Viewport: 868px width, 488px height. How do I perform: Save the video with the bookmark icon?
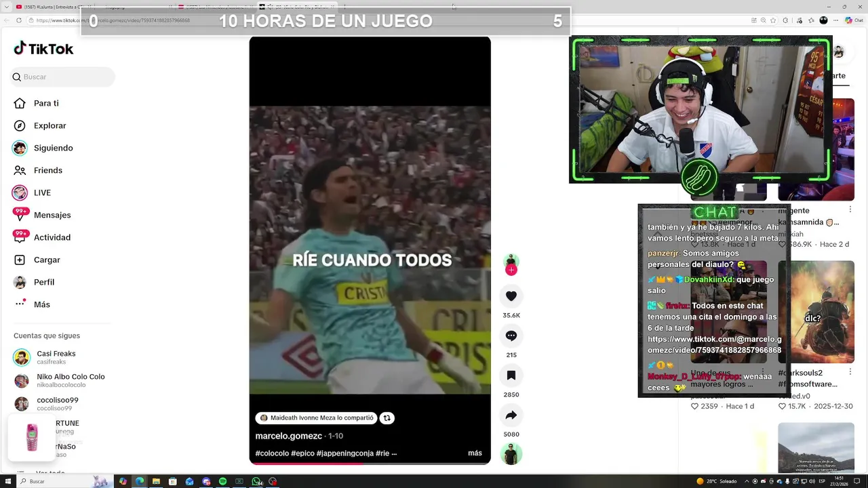point(511,375)
